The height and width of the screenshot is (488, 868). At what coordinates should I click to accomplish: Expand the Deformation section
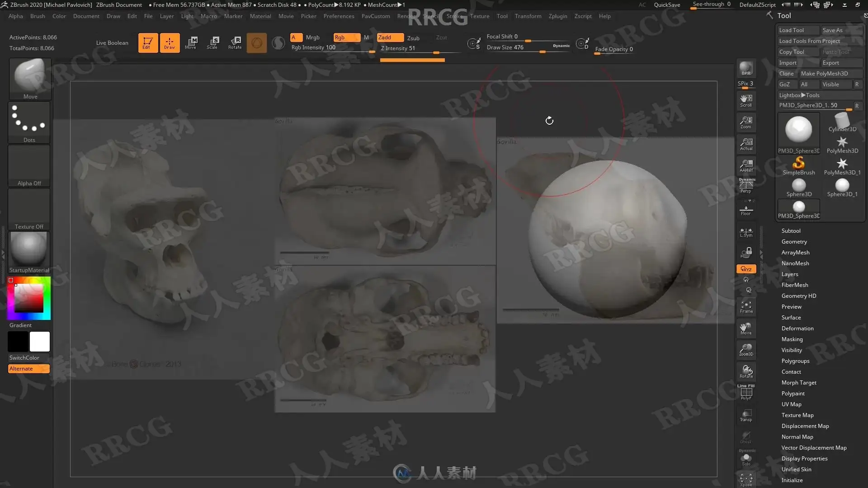point(797,328)
